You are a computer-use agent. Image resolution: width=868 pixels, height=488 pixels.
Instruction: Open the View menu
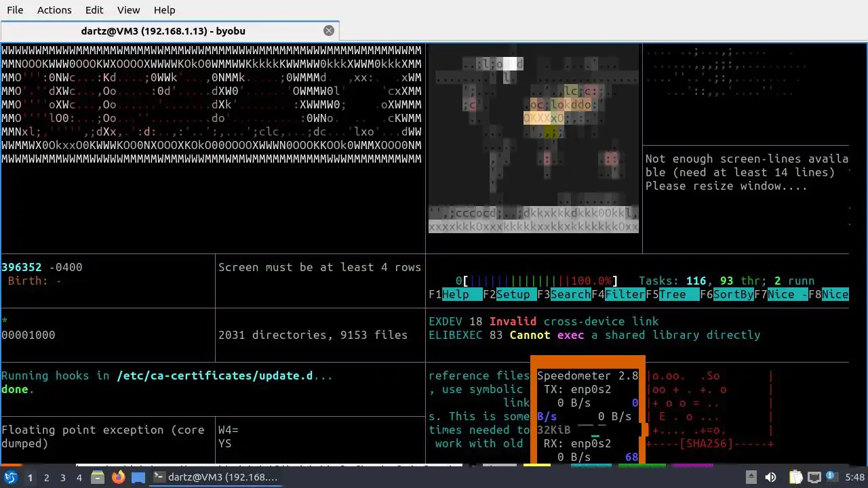(x=128, y=10)
